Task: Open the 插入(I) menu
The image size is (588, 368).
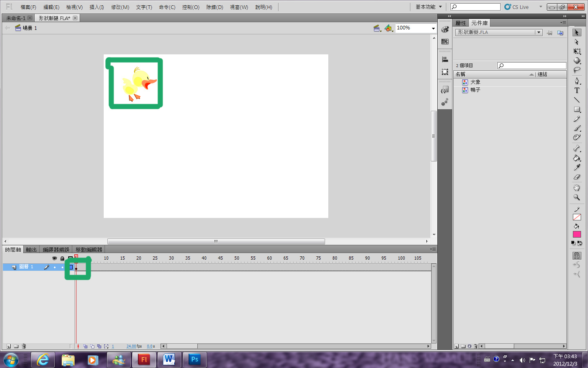Action: point(97,7)
